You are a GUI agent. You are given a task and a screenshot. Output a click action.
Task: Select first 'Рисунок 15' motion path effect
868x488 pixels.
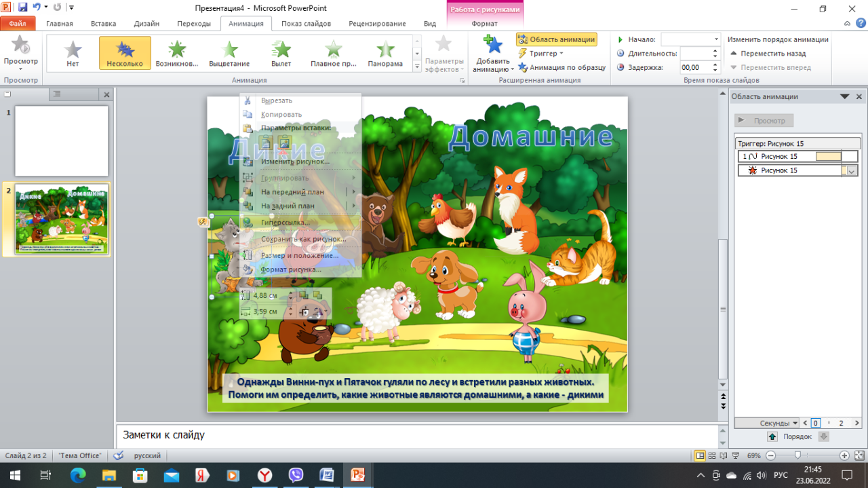(797, 156)
